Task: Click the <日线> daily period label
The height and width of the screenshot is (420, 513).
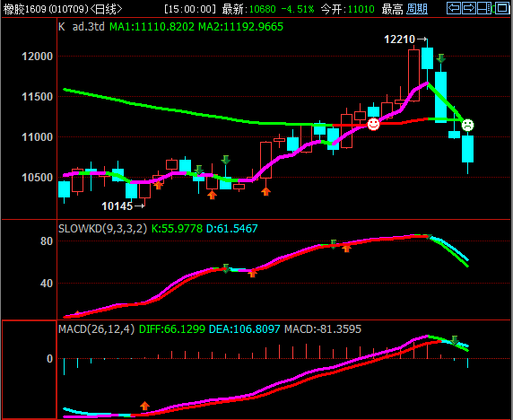Action: coord(106,9)
